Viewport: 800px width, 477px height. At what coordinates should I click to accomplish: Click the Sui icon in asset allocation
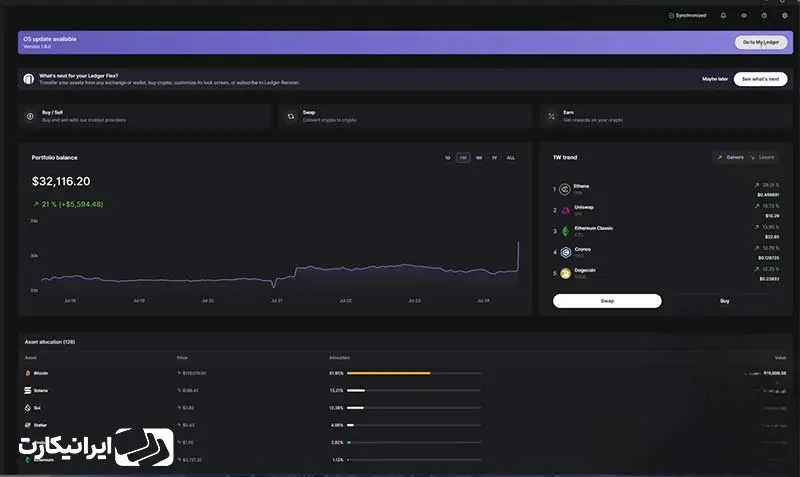(28, 408)
